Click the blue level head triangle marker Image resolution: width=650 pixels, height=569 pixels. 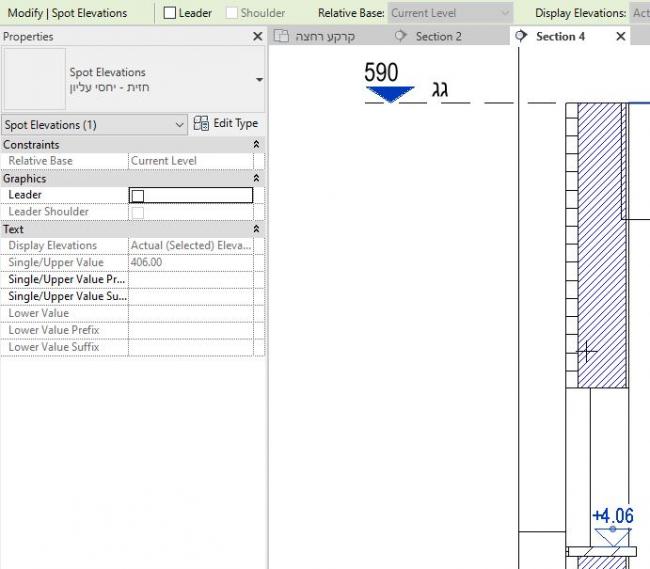pyautogui.click(x=389, y=95)
